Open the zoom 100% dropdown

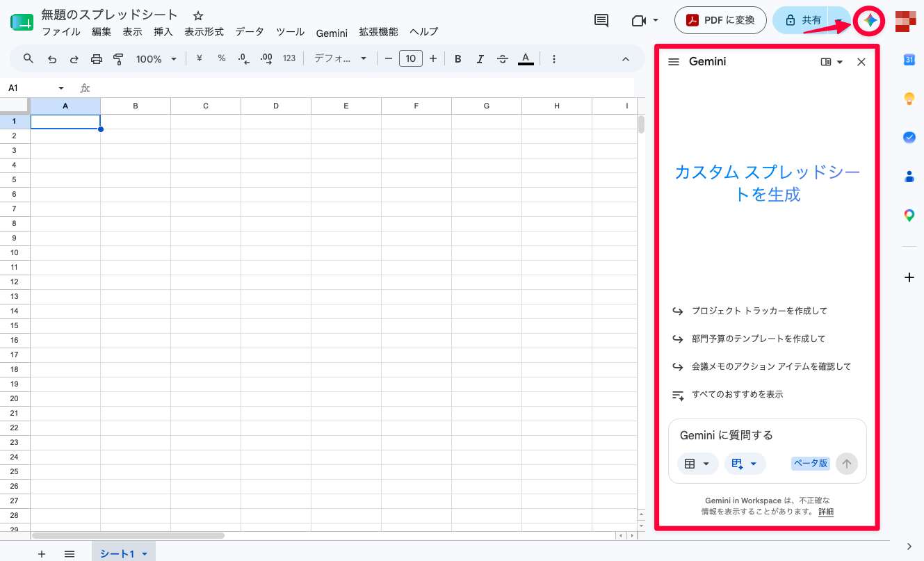click(156, 59)
